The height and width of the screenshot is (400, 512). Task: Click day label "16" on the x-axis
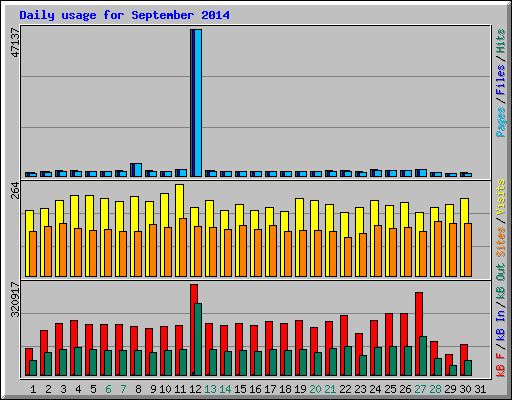[x=255, y=389]
